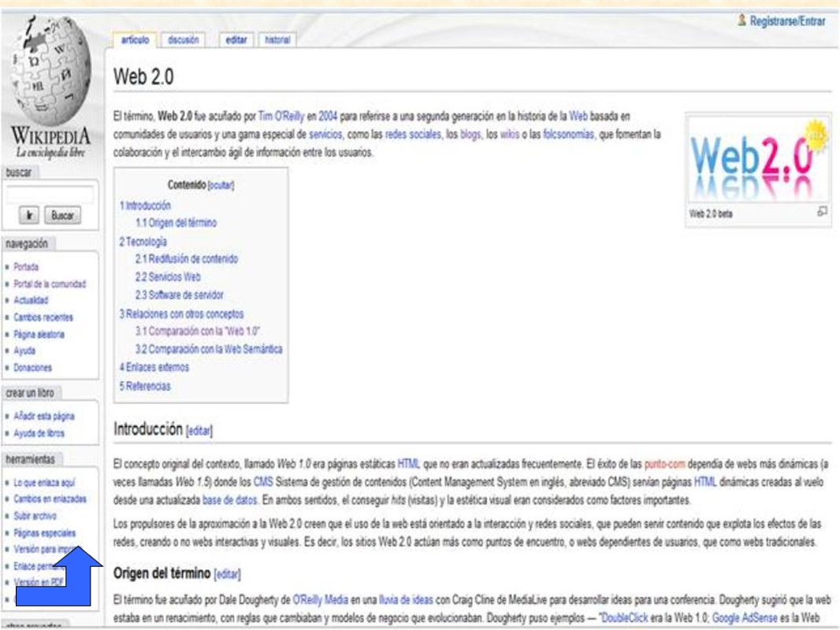The width and height of the screenshot is (840, 630).
Task: Follow the wikis link
Action: [510, 134]
